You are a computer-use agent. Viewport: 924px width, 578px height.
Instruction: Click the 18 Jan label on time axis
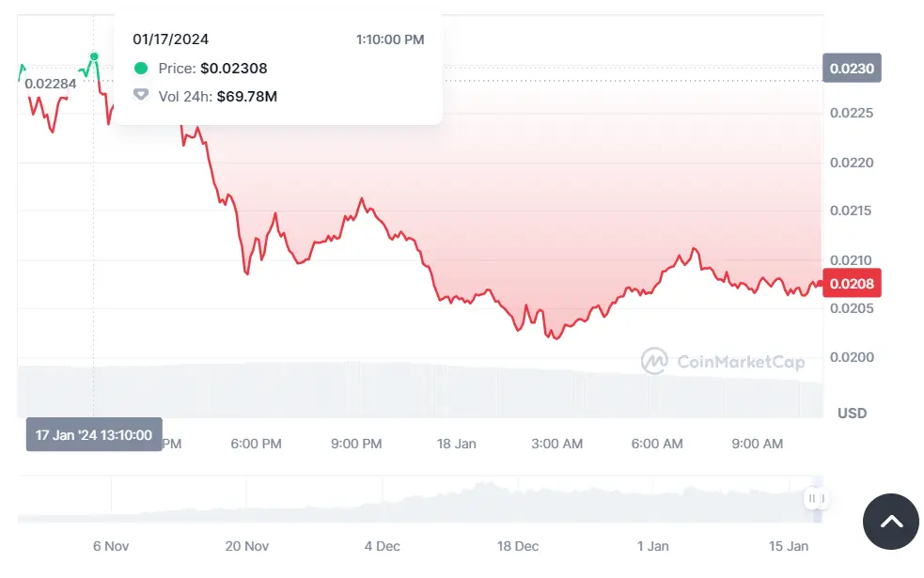click(x=457, y=444)
